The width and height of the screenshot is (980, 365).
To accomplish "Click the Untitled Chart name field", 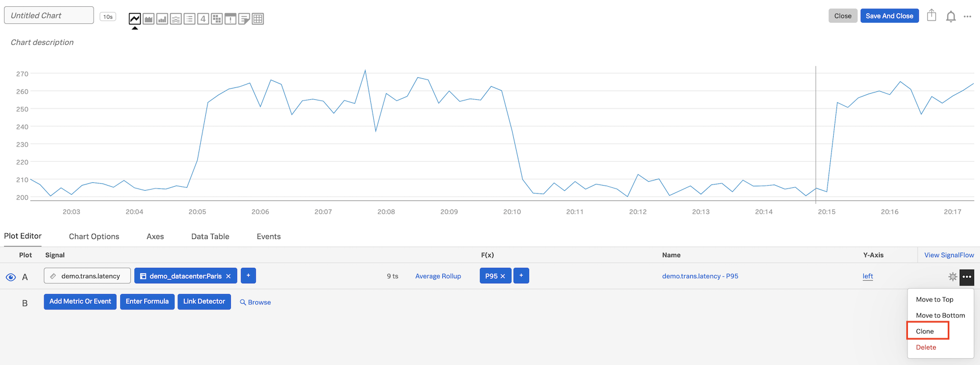I will click(49, 15).
